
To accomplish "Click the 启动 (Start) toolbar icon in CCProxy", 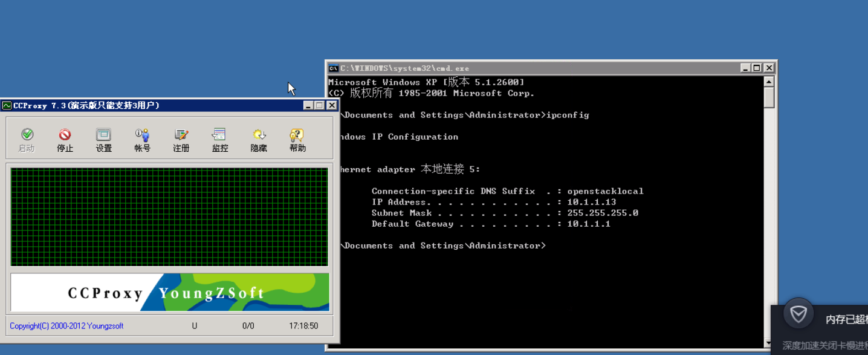I will [27, 140].
